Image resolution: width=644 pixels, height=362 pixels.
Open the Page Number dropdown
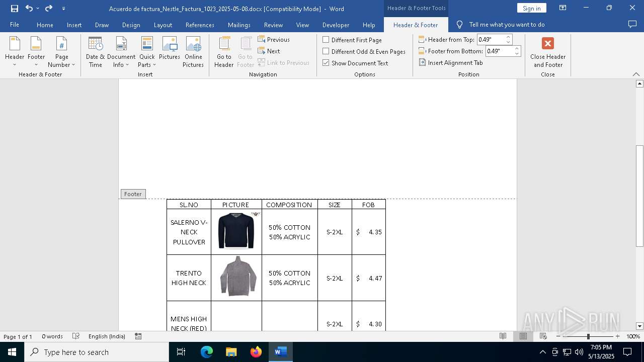tap(61, 52)
